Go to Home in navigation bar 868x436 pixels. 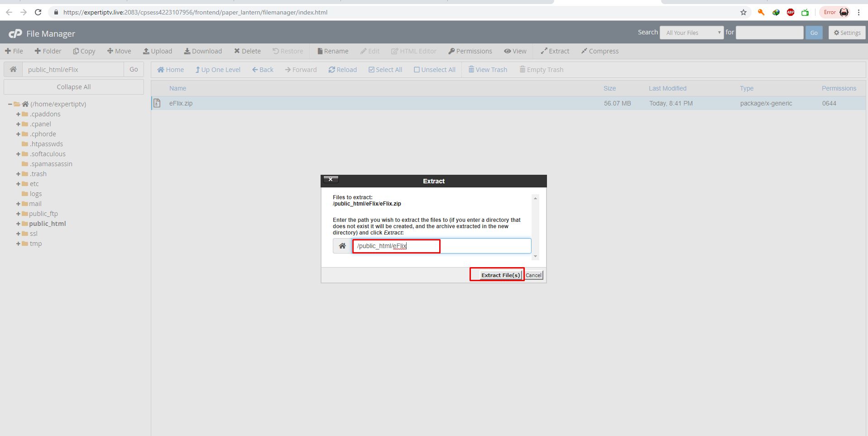point(170,70)
